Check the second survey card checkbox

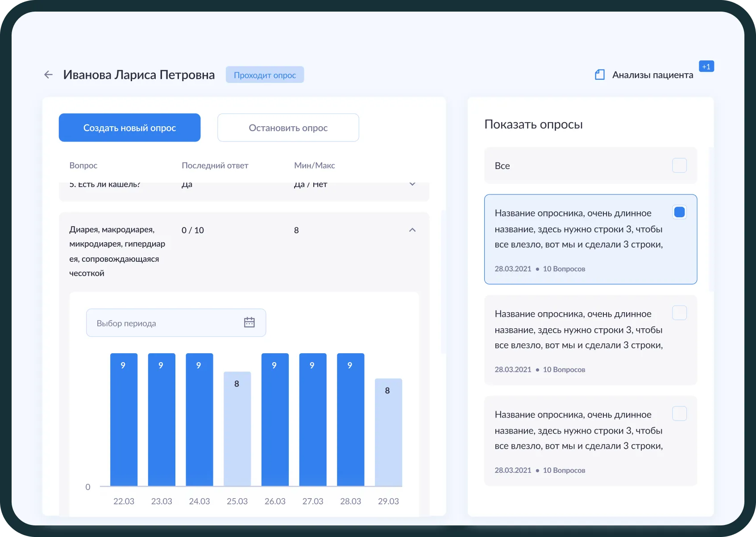679,313
